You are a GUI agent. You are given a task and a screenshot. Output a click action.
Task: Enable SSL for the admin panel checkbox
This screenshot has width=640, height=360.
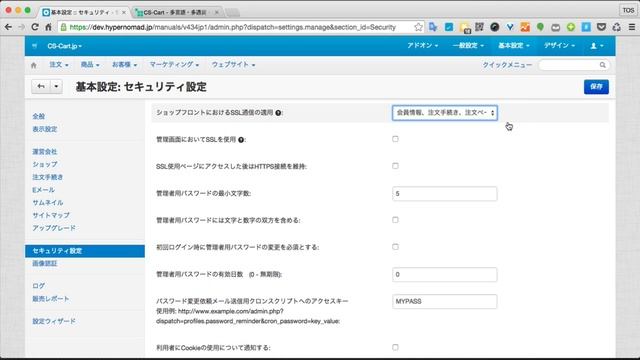click(395, 139)
